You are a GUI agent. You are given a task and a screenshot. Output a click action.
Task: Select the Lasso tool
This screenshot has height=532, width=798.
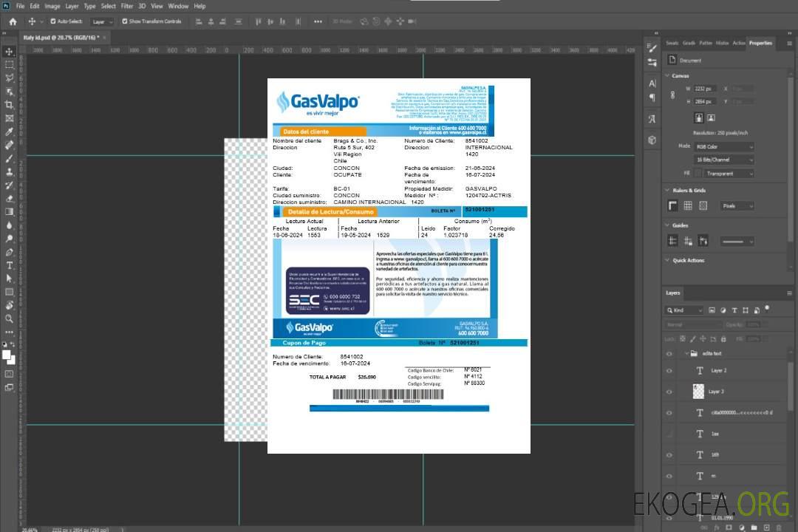pyautogui.click(x=9, y=78)
